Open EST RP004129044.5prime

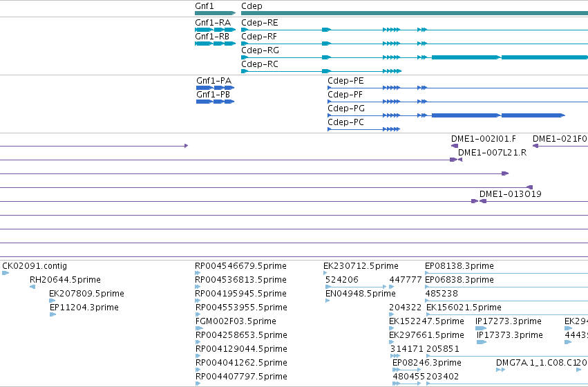241,350
